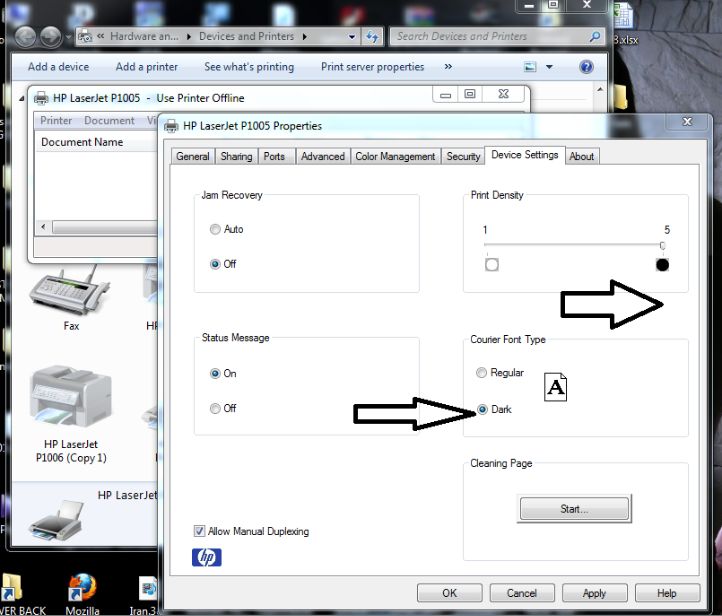
Task: Open Iran.3 desktop shortcut
Action: 145,596
